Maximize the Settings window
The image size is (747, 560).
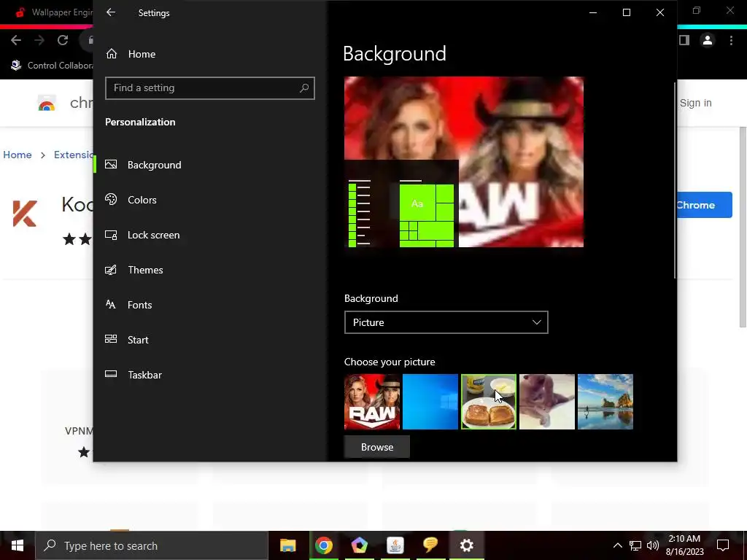click(627, 13)
